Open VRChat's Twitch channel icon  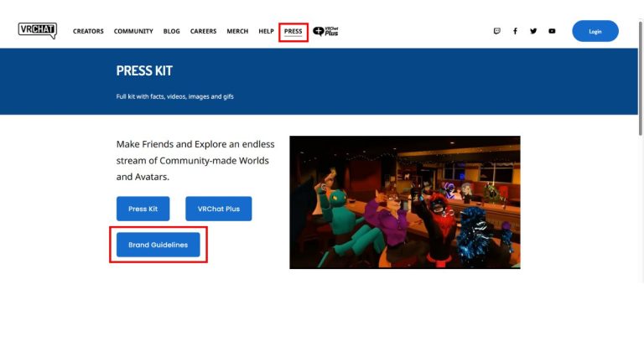tap(496, 31)
